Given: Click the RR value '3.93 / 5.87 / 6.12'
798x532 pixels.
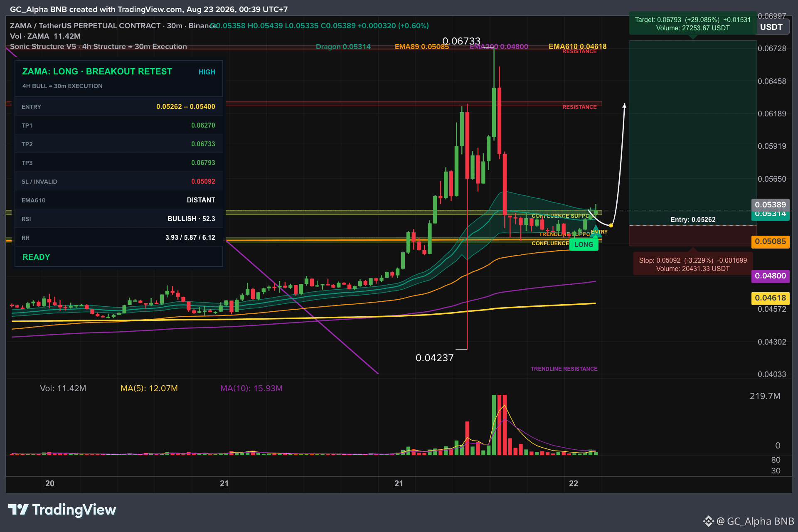Looking at the screenshot, I should (190, 238).
